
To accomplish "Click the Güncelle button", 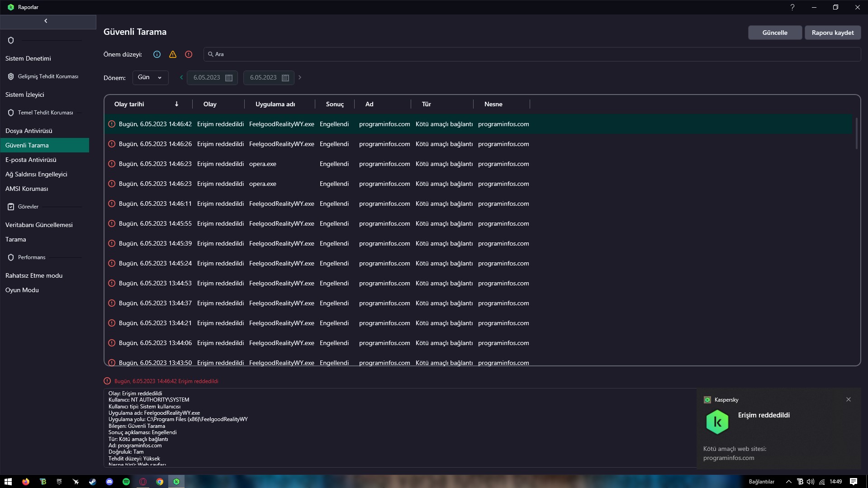I will [775, 33].
